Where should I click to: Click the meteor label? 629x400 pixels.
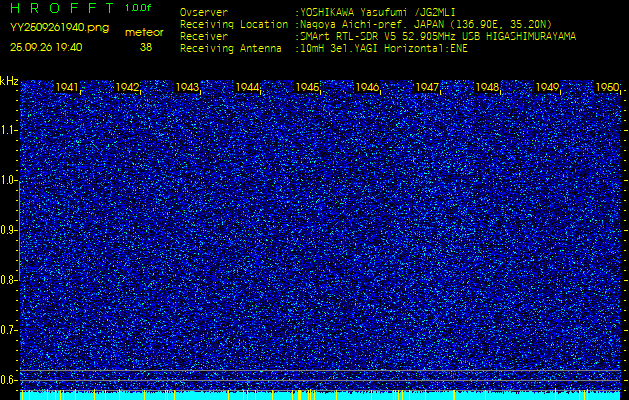point(144,33)
